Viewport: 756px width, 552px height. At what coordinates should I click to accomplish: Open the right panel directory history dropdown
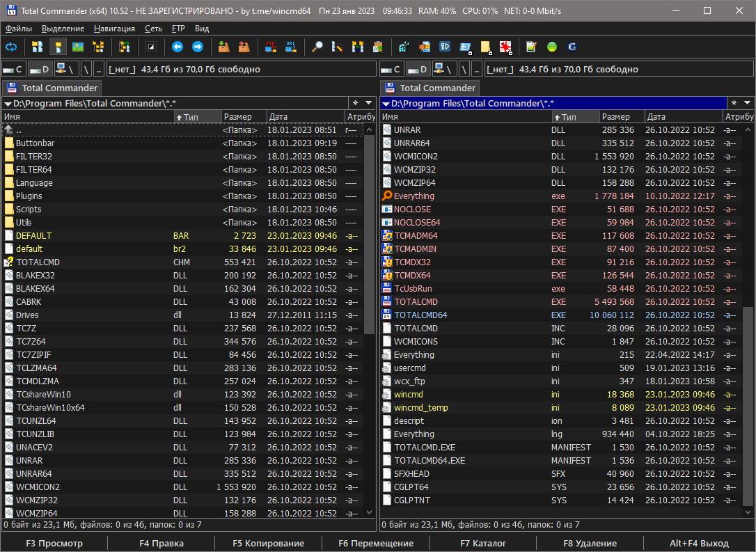(x=747, y=103)
